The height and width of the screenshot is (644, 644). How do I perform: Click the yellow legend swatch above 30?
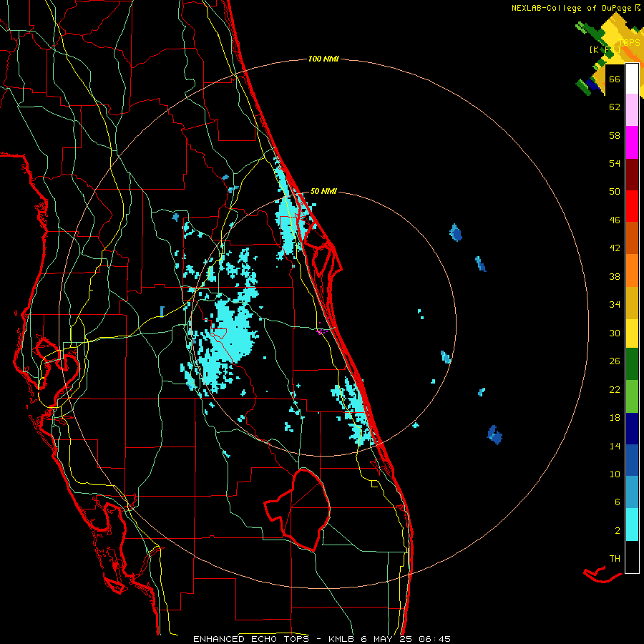pyautogui.click(x=632, y=333)
